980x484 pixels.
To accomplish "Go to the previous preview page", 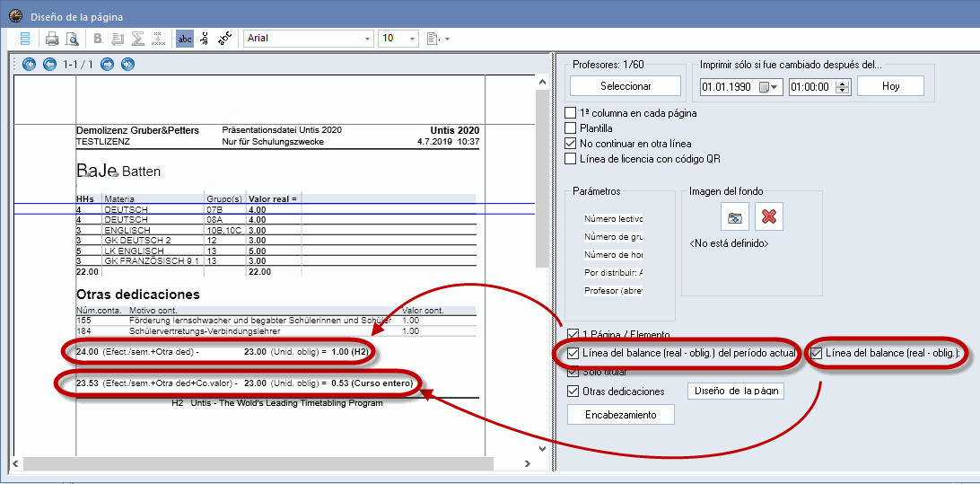I will tap(49, 64).
